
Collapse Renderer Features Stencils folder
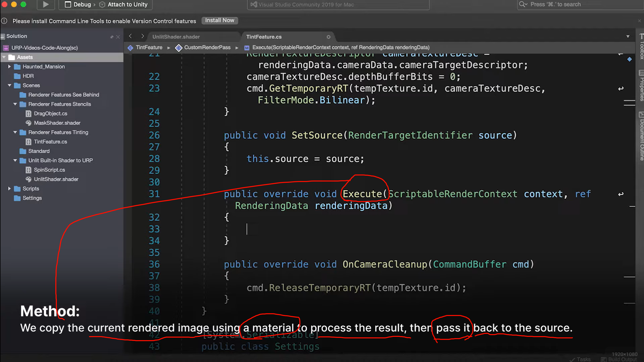tap(15, 104)
